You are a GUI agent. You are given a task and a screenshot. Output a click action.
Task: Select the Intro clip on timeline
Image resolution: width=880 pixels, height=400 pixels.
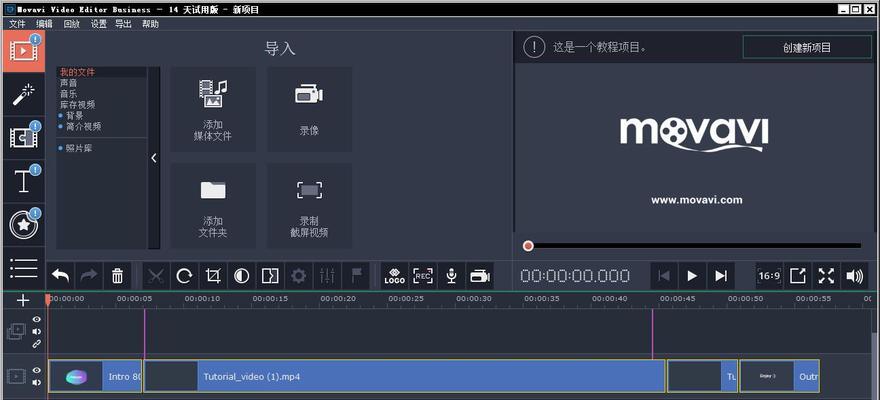coord(95,376)
